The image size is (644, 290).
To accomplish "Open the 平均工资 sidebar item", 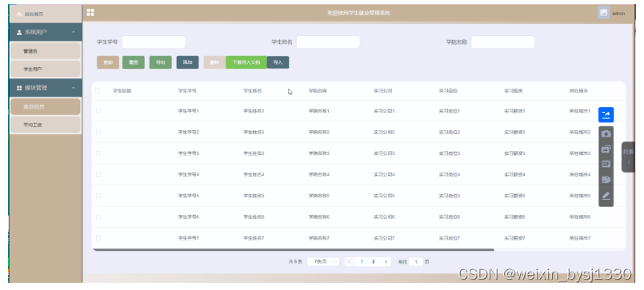I will point(45,125).
